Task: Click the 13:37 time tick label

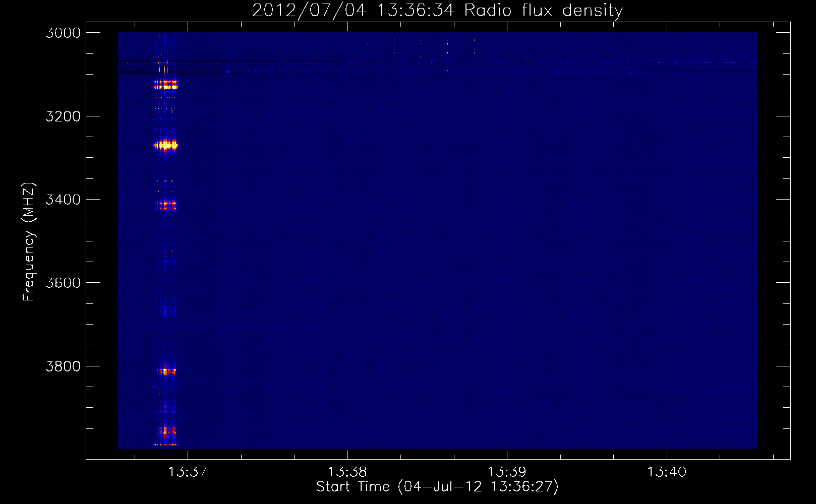Action: (188, 472)
